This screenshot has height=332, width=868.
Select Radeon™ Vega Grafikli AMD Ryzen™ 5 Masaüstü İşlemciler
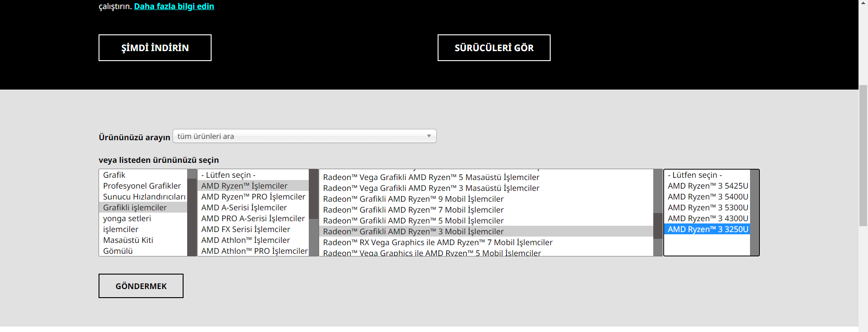coord(486,177)
